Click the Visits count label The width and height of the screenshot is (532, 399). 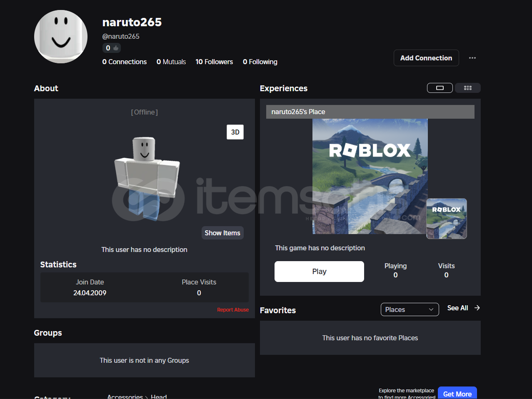[x=446, y=266]
